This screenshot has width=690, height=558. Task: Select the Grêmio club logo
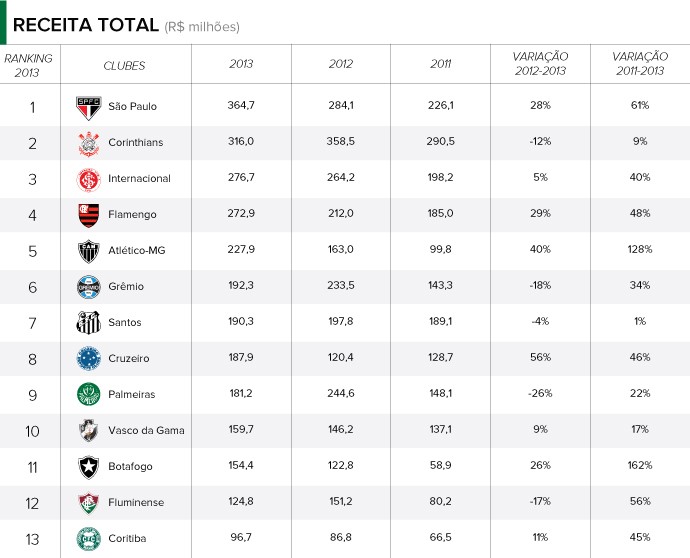(88, 287)
